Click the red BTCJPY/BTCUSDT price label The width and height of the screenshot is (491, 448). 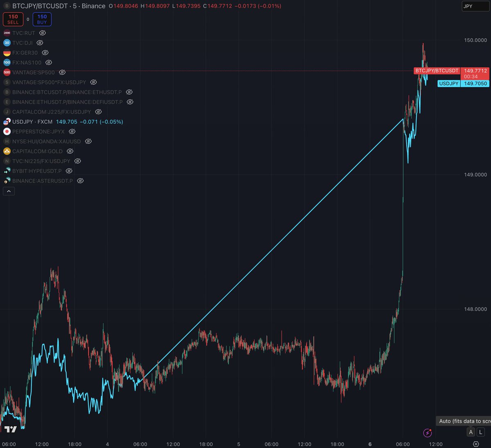(x=437, y=71)
